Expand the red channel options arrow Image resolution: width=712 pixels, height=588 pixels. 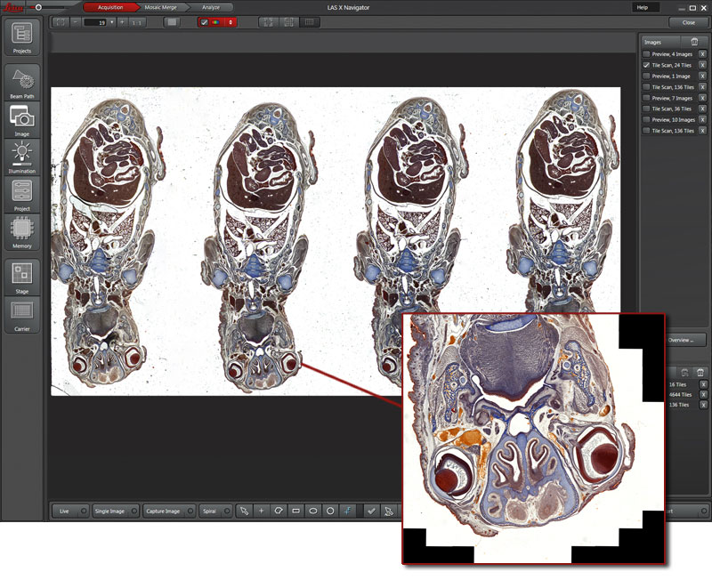click(231, 21)
